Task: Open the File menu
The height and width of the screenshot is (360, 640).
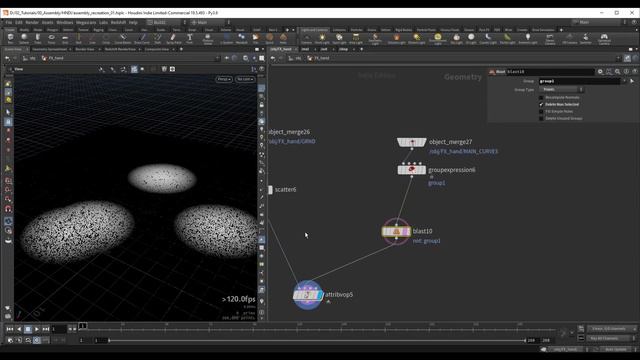Action: click(9, 22)
